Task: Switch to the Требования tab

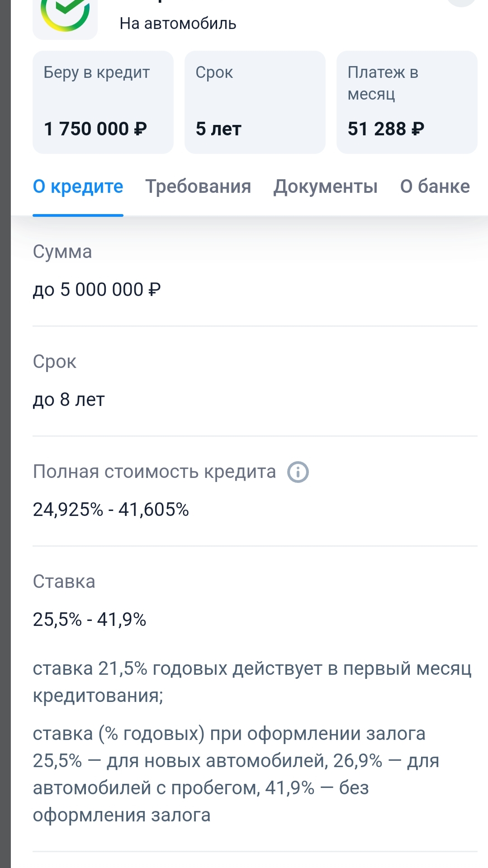Action: pos(198,186)
